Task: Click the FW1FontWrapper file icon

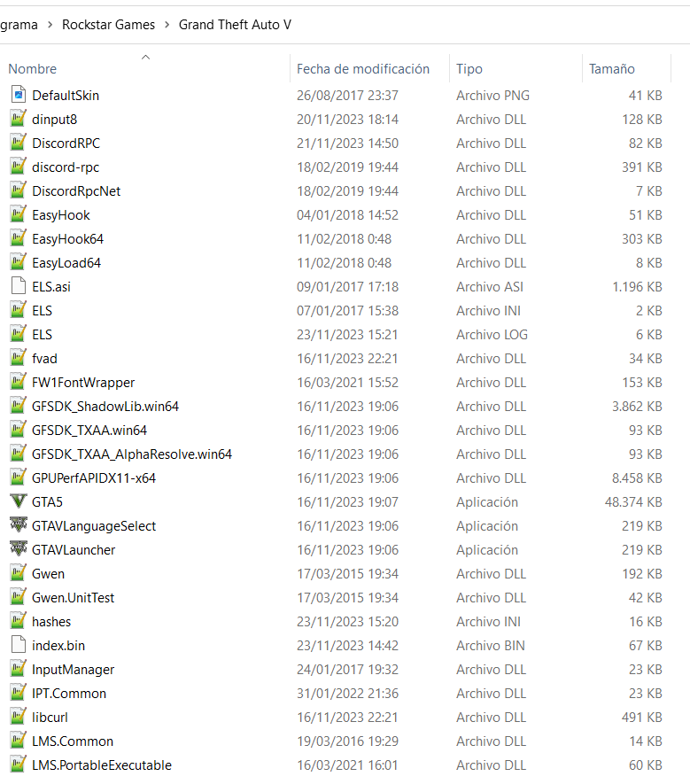Action: [19, 382]
